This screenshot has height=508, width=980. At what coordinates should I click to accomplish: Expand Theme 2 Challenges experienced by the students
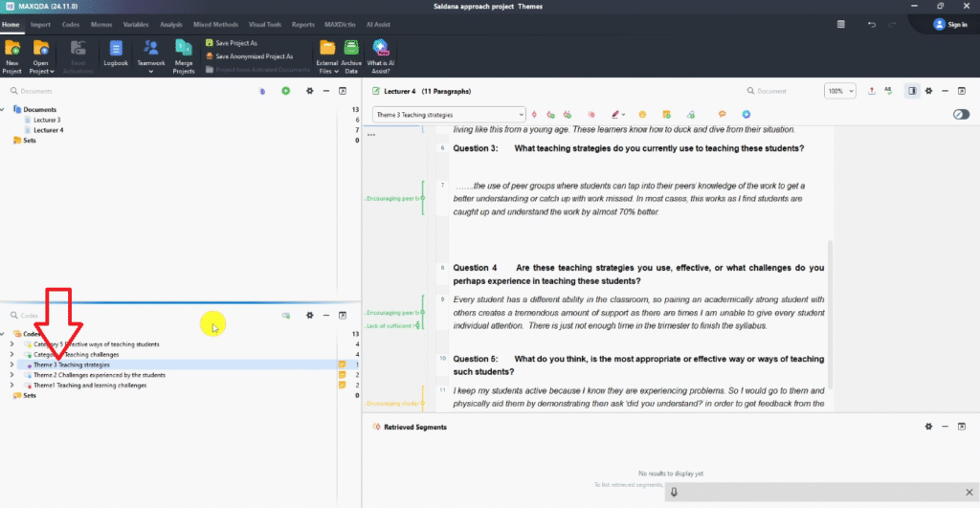[x=11, y=375]
